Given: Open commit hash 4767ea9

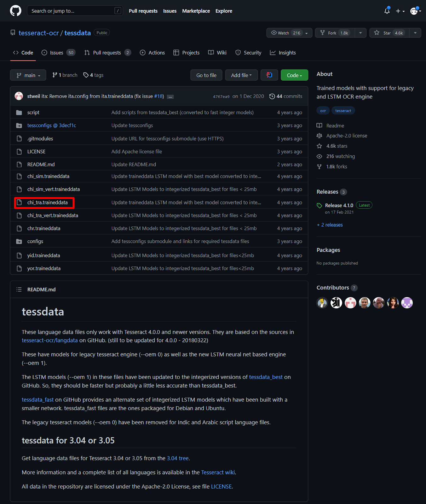Looking at the screenshot, I should coord(221,97).
